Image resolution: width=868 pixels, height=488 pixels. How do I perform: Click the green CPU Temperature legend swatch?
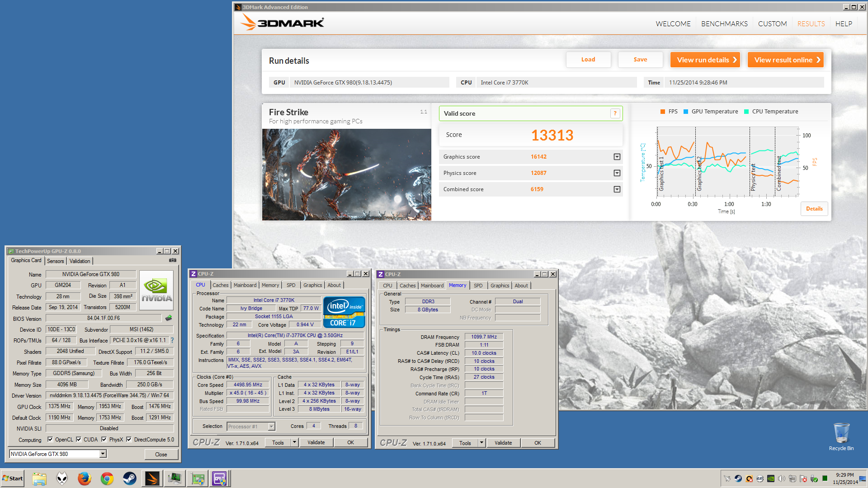click(746, 112)
